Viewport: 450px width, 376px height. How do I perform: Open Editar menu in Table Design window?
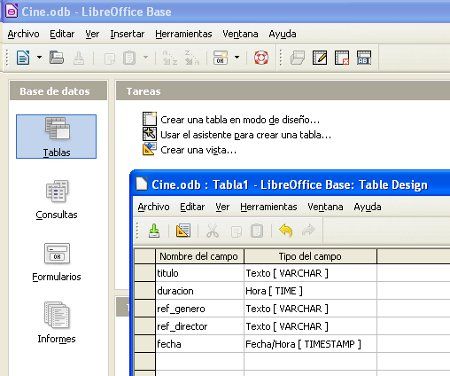point(192,207)
